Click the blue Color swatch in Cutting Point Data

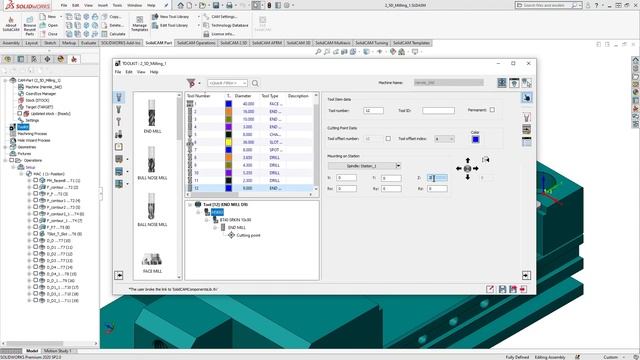[x=476, y=140]
